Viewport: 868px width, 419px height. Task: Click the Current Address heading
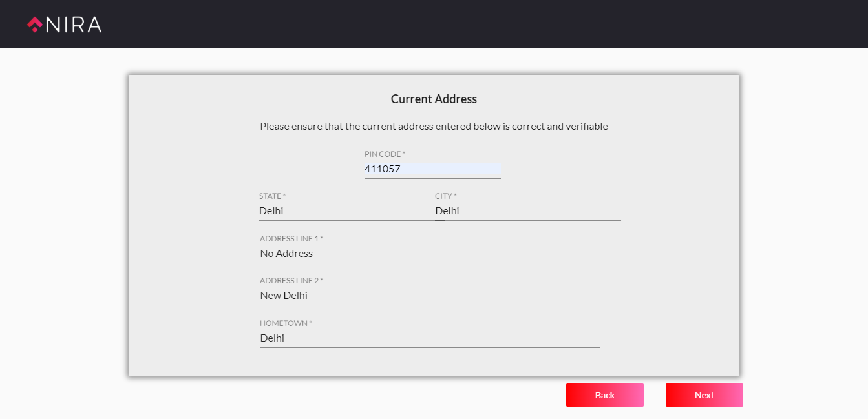[x=434, y=99]
